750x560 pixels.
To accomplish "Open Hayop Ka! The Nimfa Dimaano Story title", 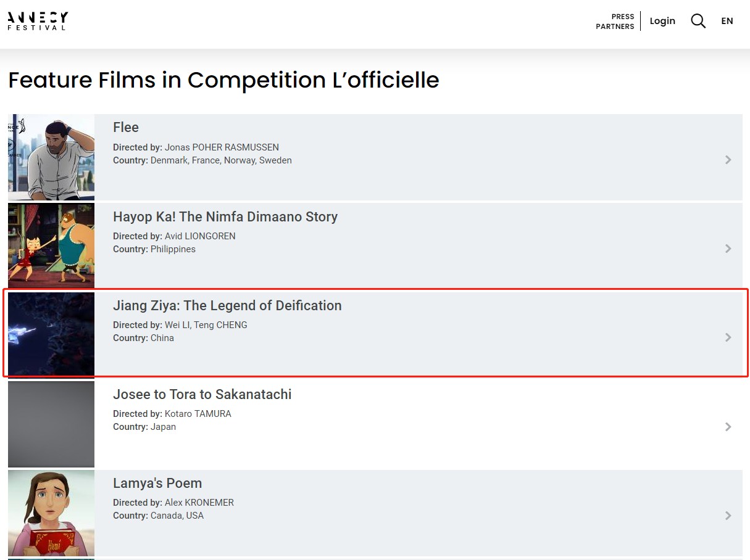I will click(x=225, y=217).
